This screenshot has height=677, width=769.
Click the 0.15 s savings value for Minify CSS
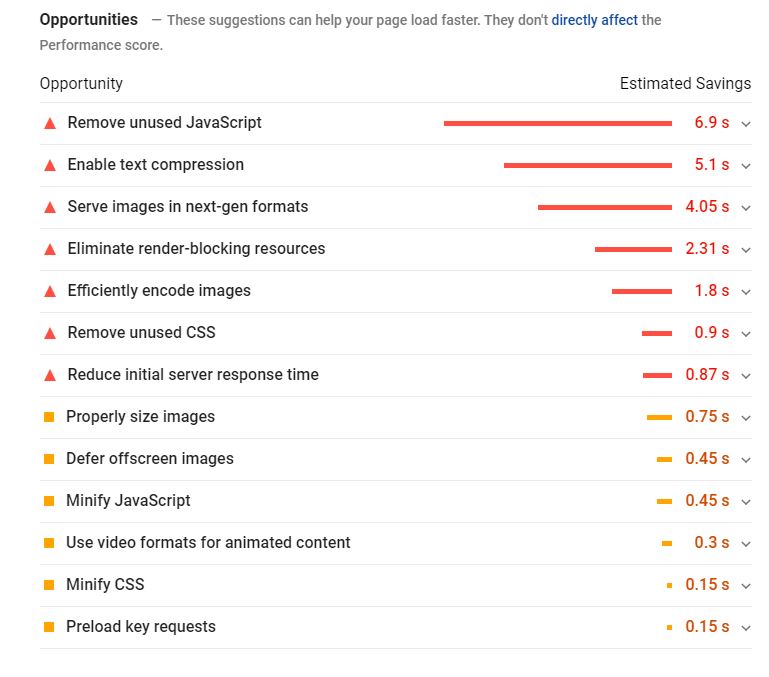coord(707,585)
